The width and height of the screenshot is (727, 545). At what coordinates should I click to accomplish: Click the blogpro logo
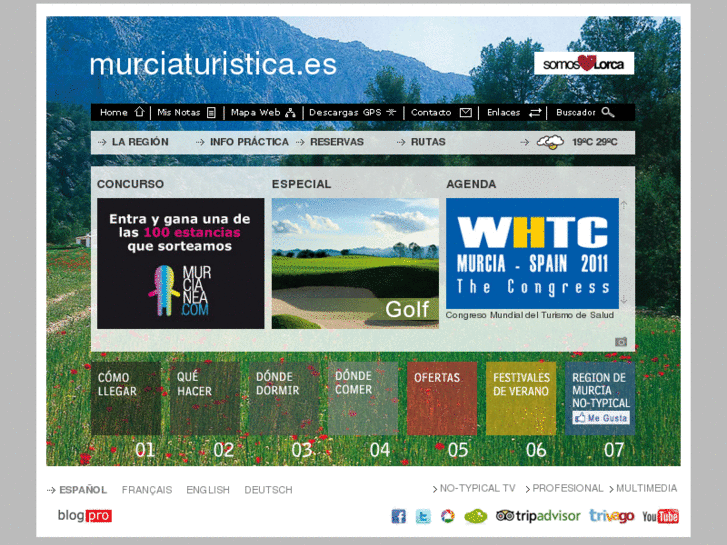coord(85,515)
